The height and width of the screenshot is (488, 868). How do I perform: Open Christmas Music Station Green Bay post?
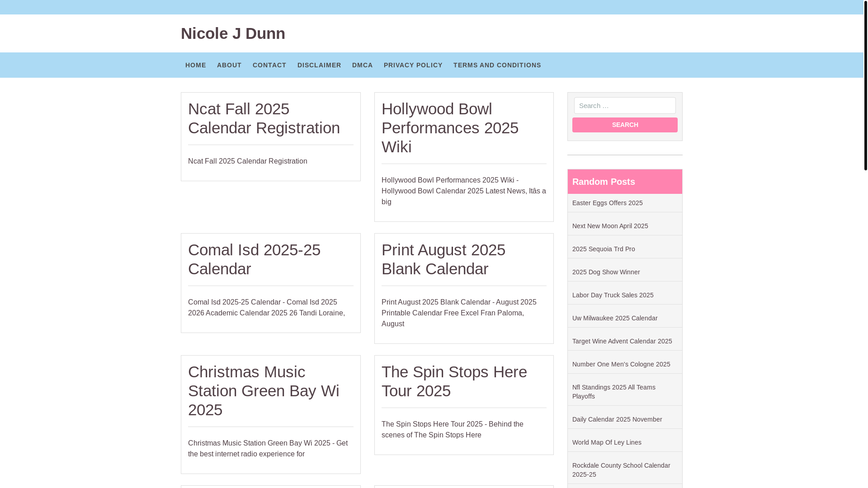[264, 391]
